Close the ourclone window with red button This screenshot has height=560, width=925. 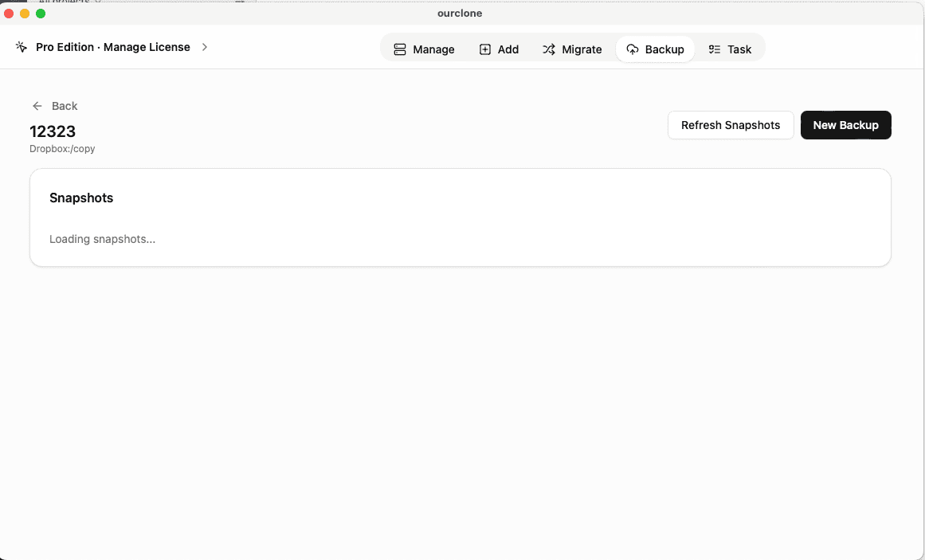tap(10, 14)
